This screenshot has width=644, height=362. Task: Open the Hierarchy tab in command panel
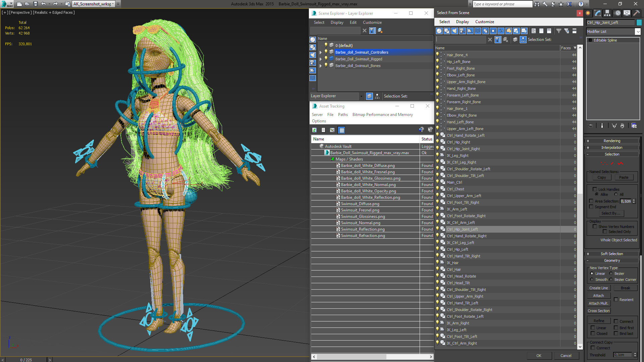607,13
